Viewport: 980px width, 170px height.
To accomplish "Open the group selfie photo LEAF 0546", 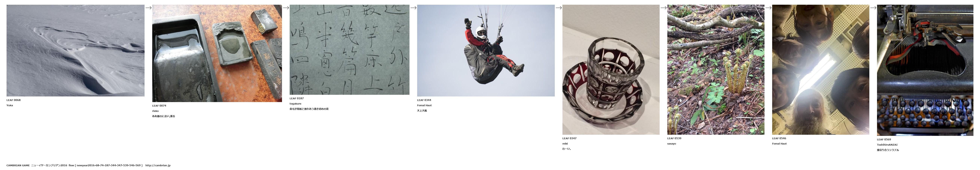I will pos(821,69).
